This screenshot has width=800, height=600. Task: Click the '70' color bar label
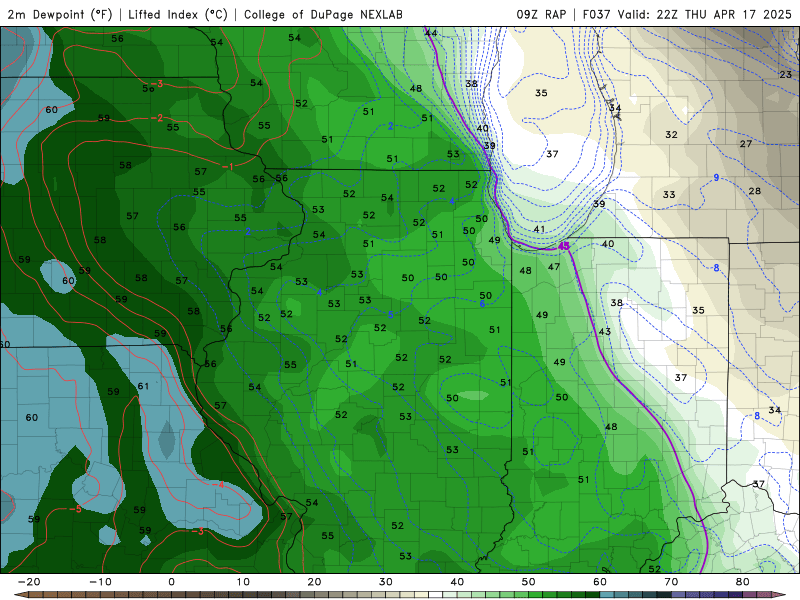coord(671,582)
